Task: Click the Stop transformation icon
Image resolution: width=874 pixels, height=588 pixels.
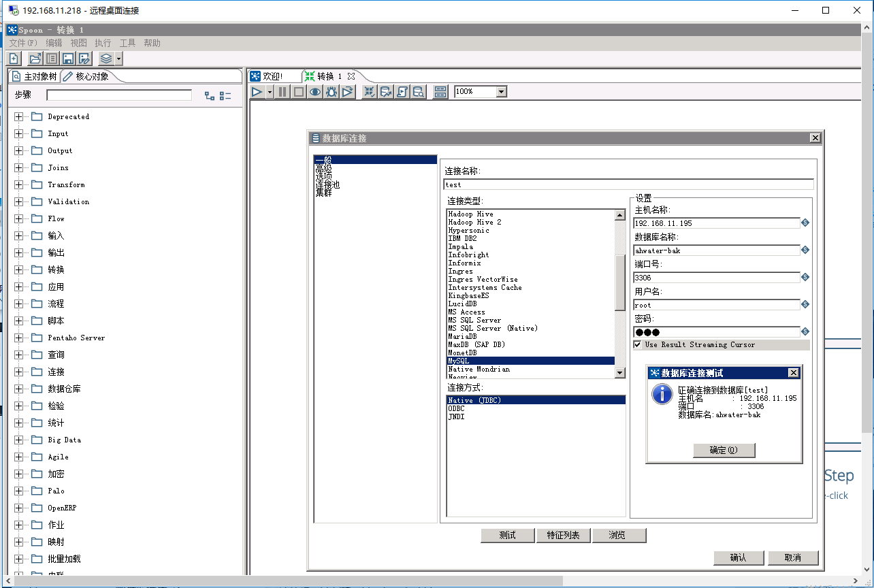Action: tap(299, 91)
